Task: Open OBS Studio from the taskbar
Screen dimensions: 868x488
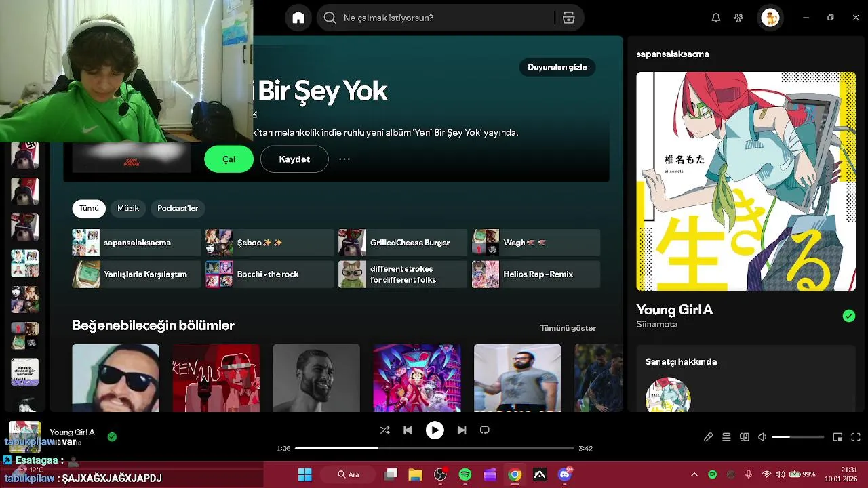Action: [440, 474]
